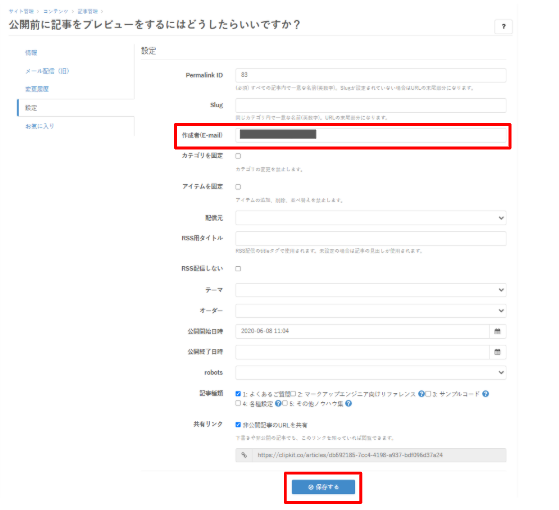Enable the カテゴリを固定 checkbox

point(238,156)
